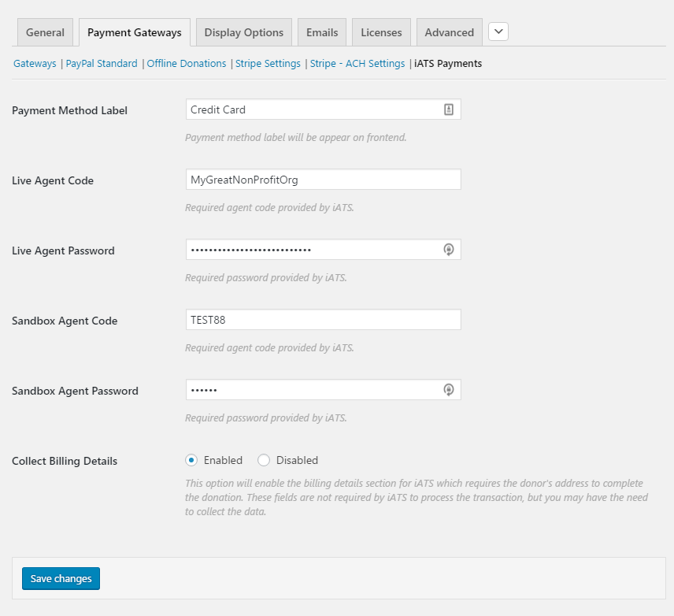Open the Gateways section link

point(35,63)
